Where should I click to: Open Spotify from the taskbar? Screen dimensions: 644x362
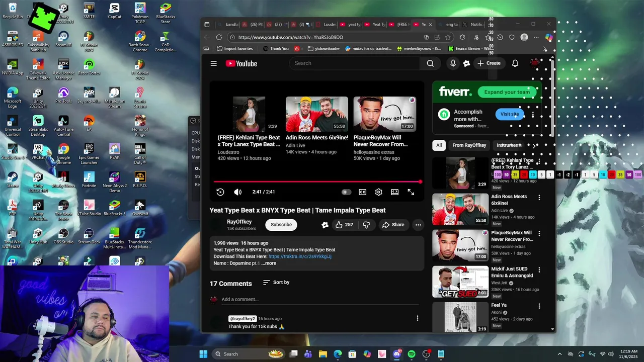412,354
